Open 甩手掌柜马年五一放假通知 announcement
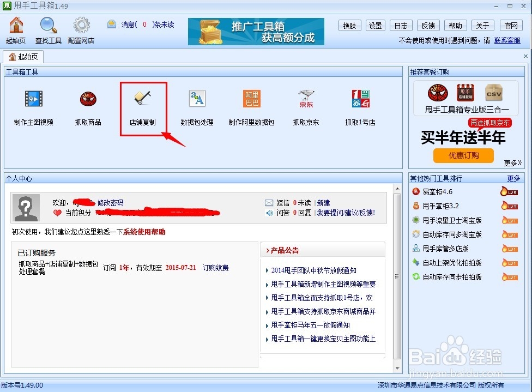This screenshot has width=532, height=392. (310, 325)
